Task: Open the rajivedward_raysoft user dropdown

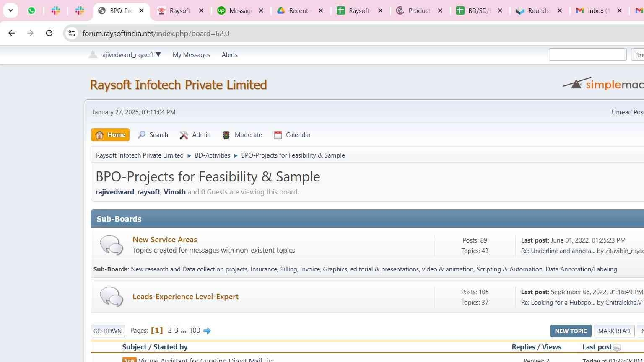Action: (x=130, y=55)
